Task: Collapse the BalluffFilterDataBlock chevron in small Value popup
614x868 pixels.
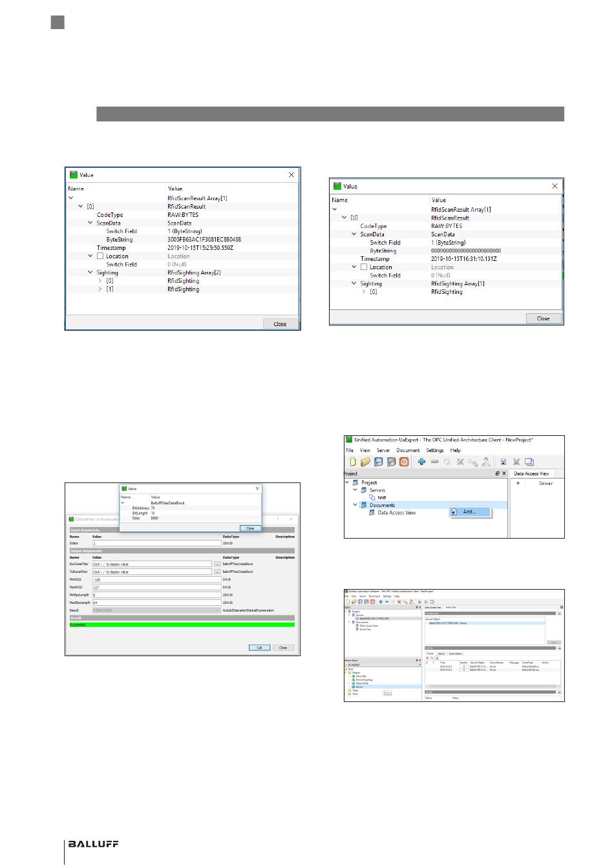Action: pyautogui.click(x=123, y=502)
